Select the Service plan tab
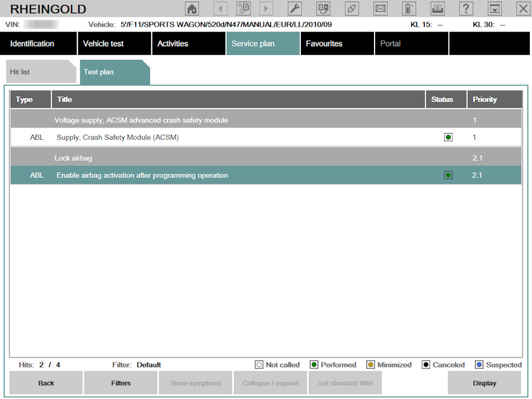This screenshot has width=532, height=399. [263, 43]
